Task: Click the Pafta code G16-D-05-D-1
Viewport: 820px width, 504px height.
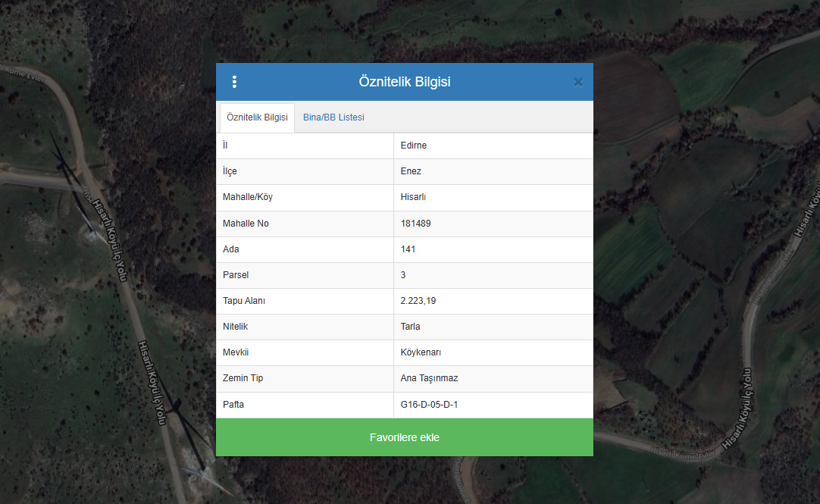Action: [x=429, y=405]
